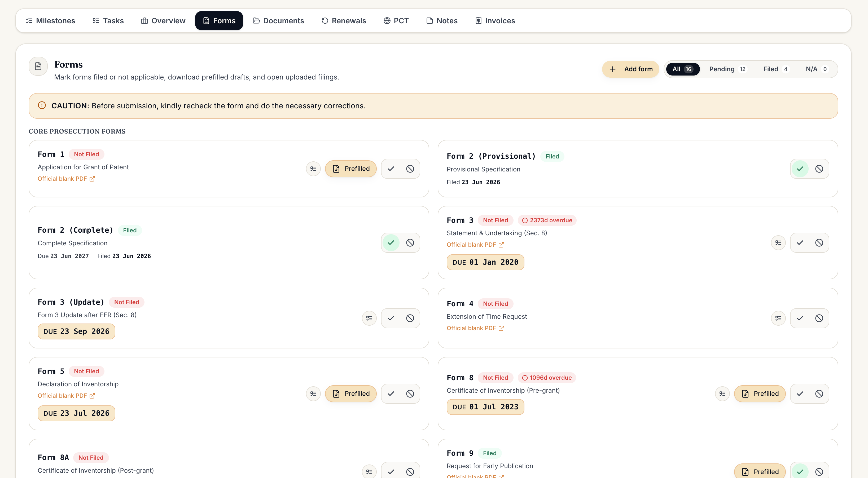Mark Form 1 as not applicable
Screen dimensions: 868x478
click(x=410, y=169)
